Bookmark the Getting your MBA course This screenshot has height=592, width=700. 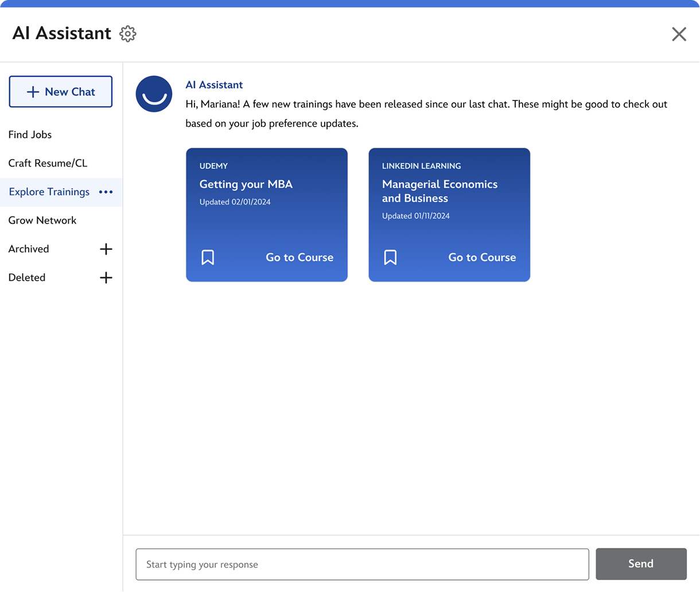(x=208, y=257)
